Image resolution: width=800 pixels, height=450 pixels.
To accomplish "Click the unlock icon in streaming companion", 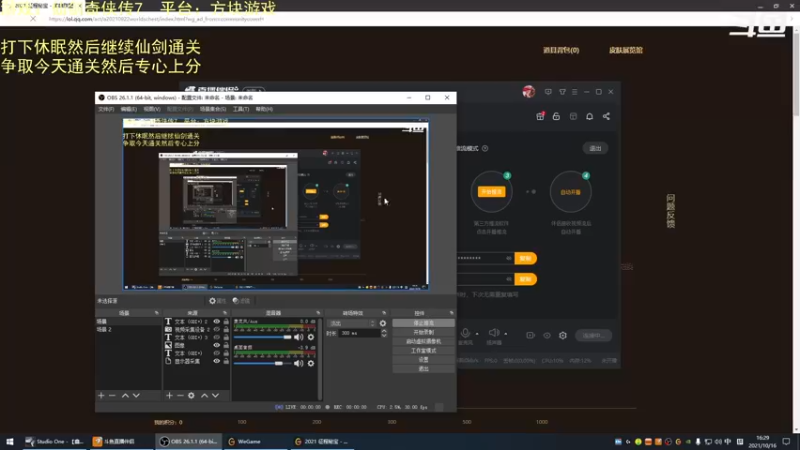I will click(556, 116).
